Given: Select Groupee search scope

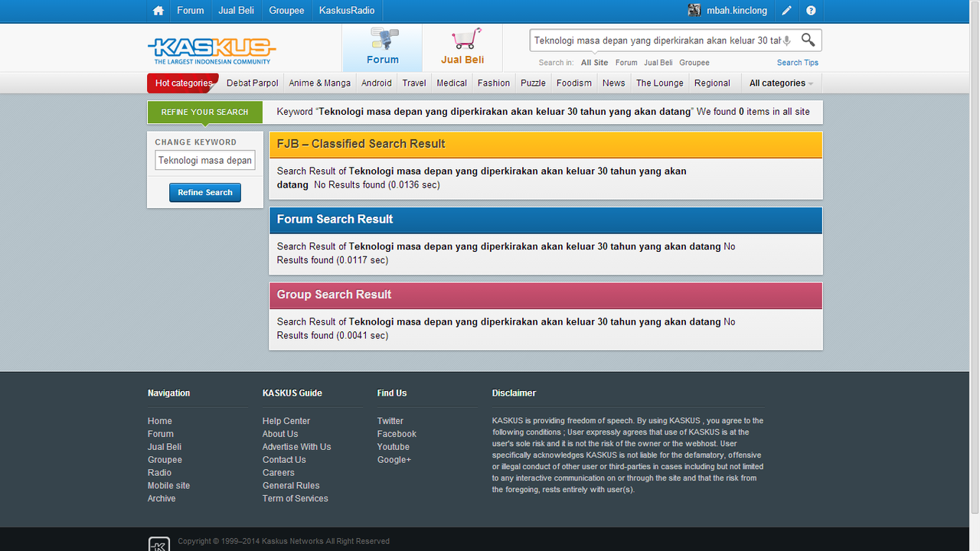Looking at the screenshot, I should (x=694, y=63).
